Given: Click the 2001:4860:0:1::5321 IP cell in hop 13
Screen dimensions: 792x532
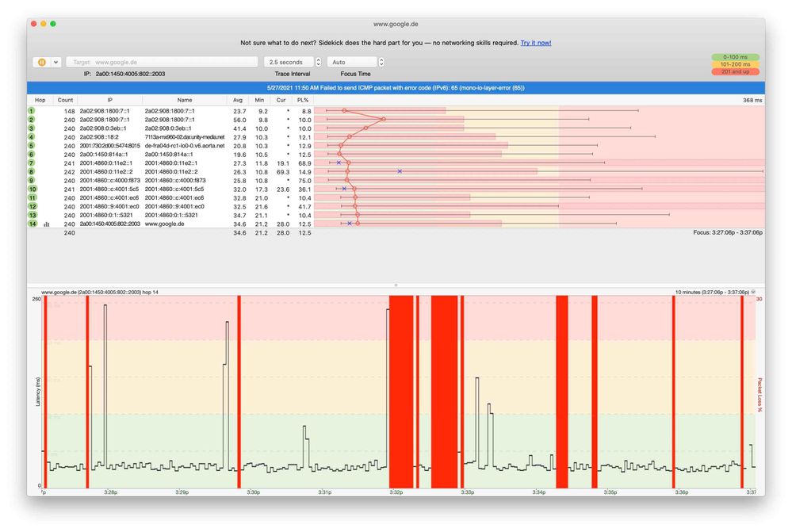Looking at the screenshot, I should [x=106, y=215].
